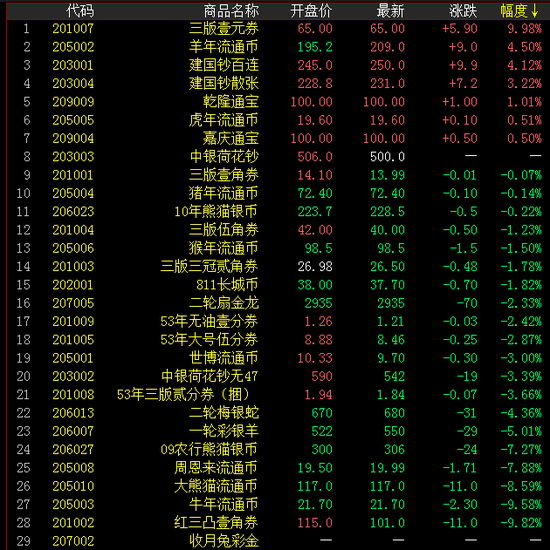Click code 201002
550x550 pixels.
(x=73, y=523)
